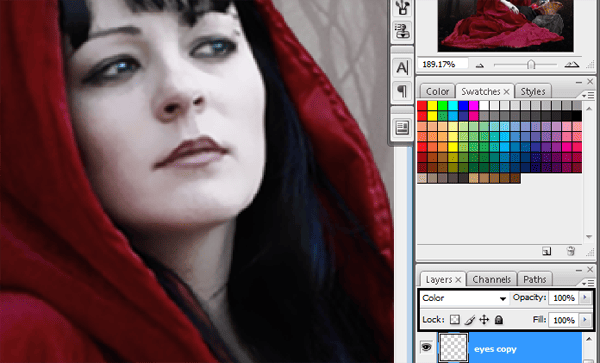Viewport: 600px width, 363px height.
Task: Expand the Opacity slider arrow
Action: point(584,298)
